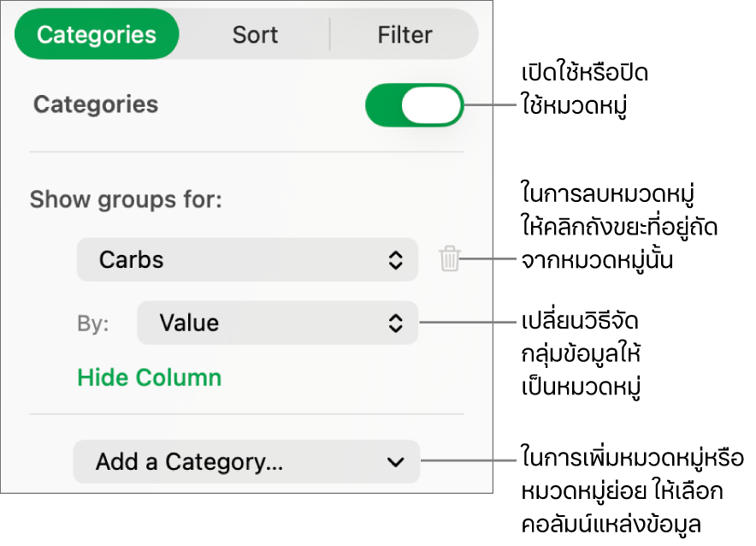This screenshot has height=546, width=756.
Task: Click the 'Value' text in the popup
Action: click(x=189, y=323)
